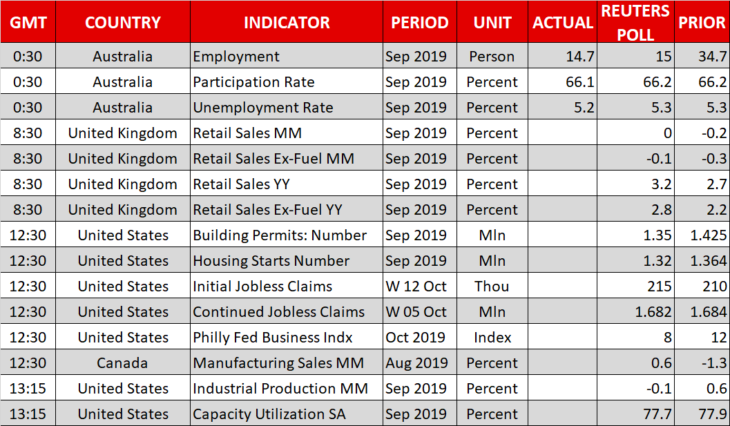Select the Canada country cell
Viewport: 730px width, 426px height.
coord(123,363)
